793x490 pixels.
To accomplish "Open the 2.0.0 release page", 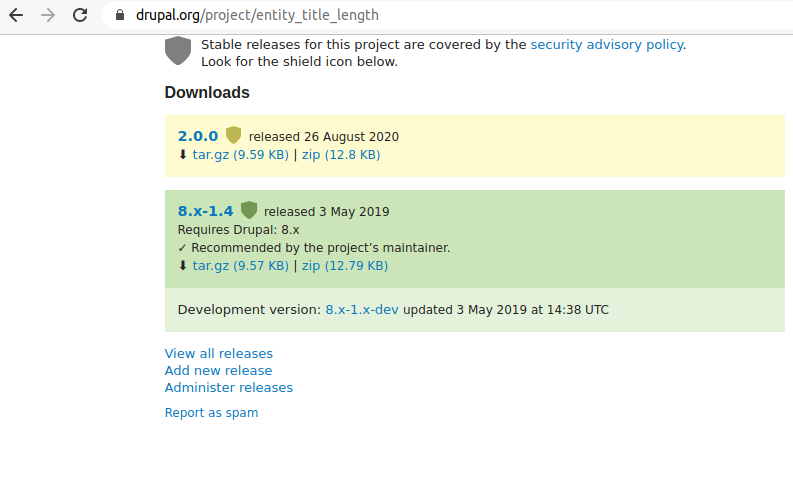I will click(198, 136).
